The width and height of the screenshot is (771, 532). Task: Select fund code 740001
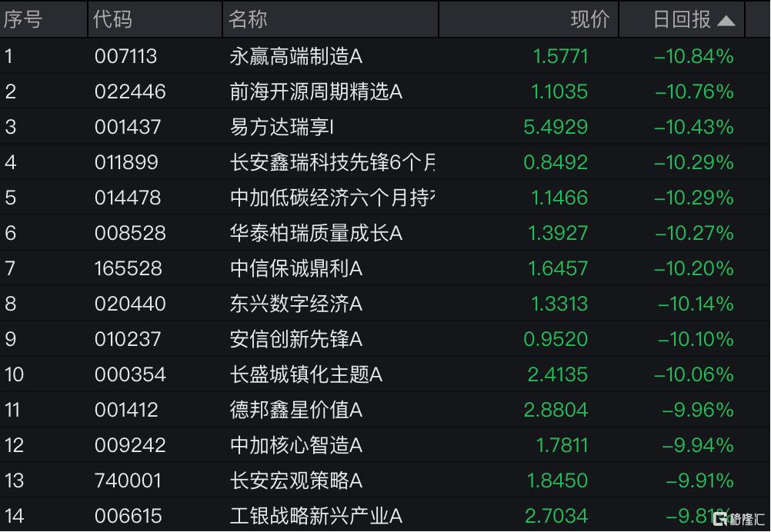pos(128,481)
